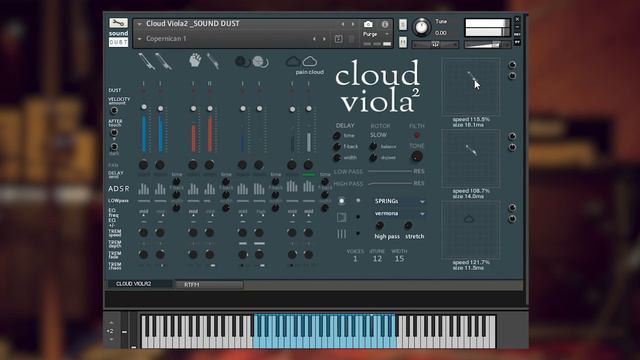Select the dark cloud icon
This screenshot has height=360, width=640.
[x=293, y=62]
